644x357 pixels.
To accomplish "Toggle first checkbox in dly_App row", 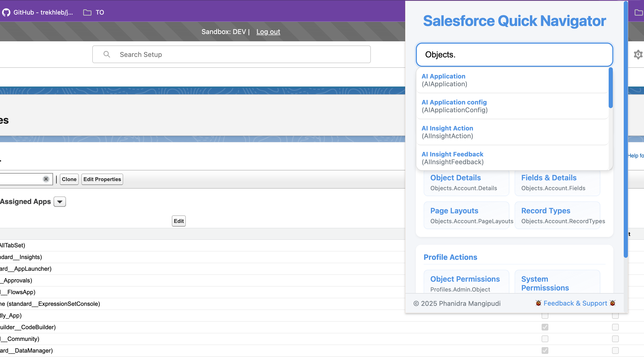I will click(x=545, y=316).
